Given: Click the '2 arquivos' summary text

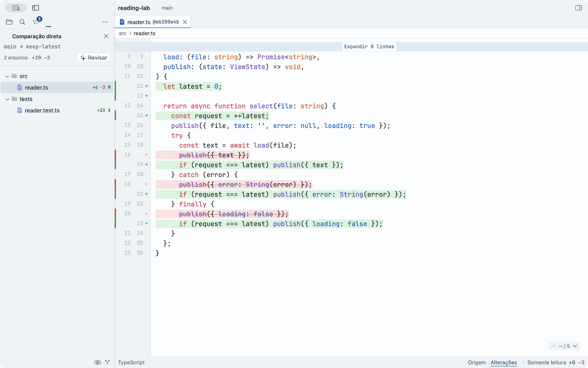Looking at the screenshot, I should click(x=16, y=58).
